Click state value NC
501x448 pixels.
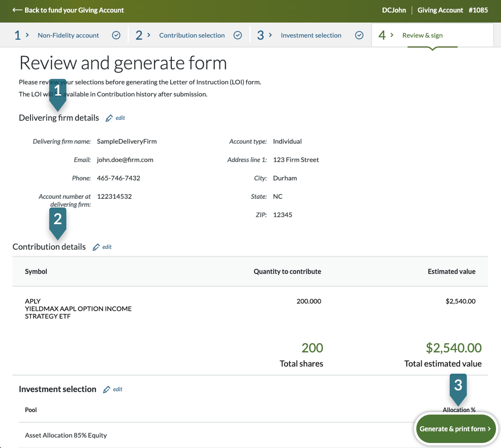(x=278, y=196)
